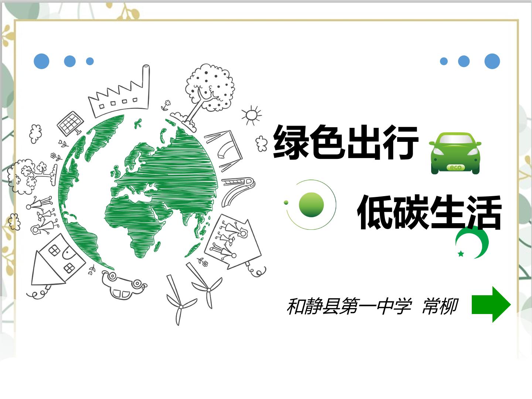Viewport: 532px width, 399px height.
Task: Click the smallest blue dot top-left
Action: tap(90, 61)
